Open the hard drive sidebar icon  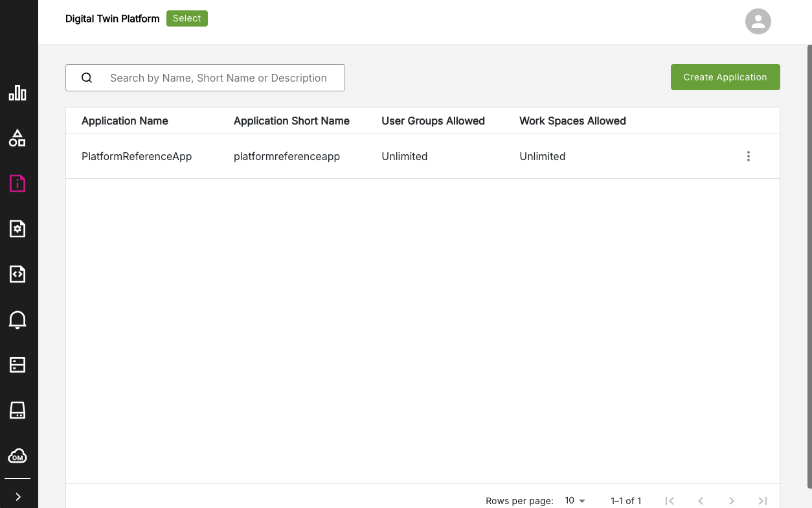click(17, 410)
